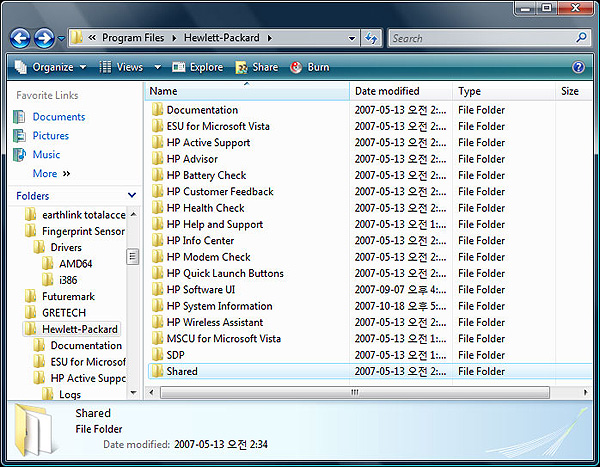Click the file list horizontal scrollbar thumb
The height and width of the screenshot is (467, 600).
(x=355, y=392)
